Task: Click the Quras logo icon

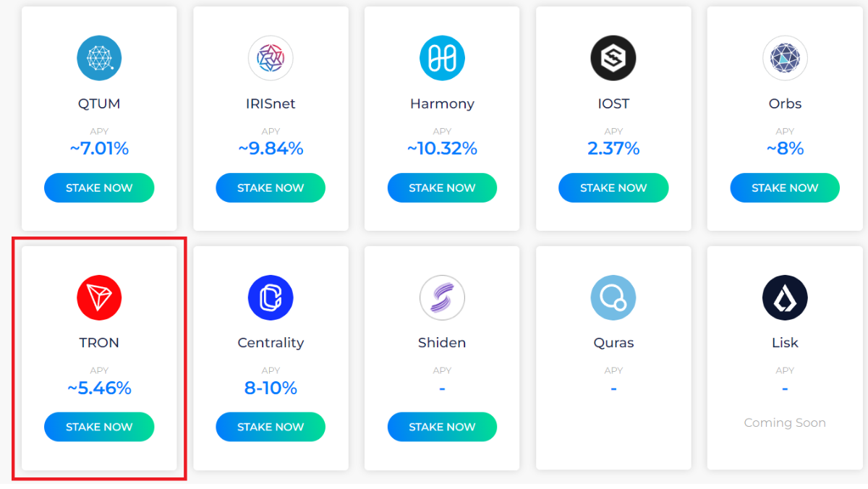Action: click(613, 297)
